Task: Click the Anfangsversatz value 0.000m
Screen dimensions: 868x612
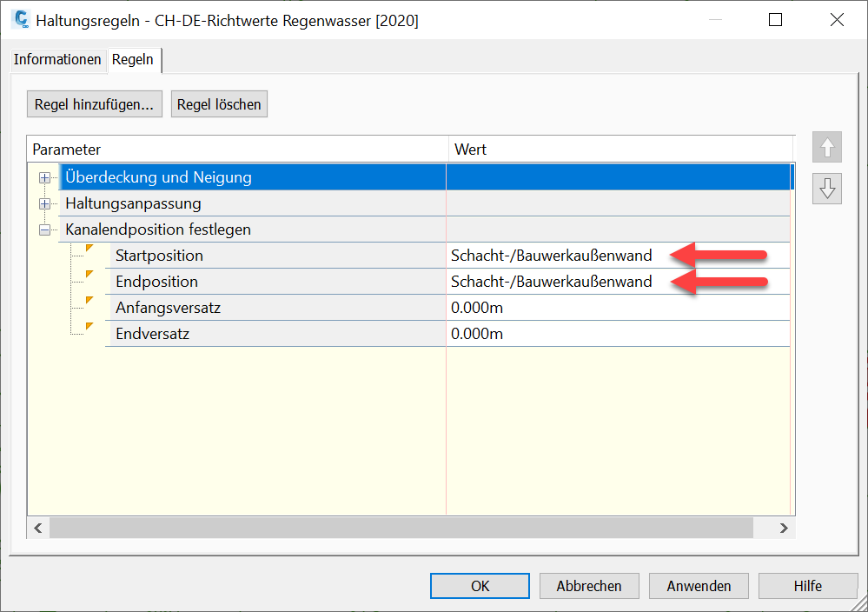Action: click(x=477, y=308)
